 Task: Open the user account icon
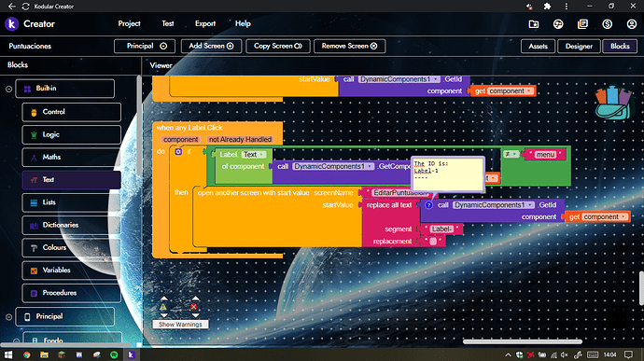pyautogui.click(x=632, y=24)
